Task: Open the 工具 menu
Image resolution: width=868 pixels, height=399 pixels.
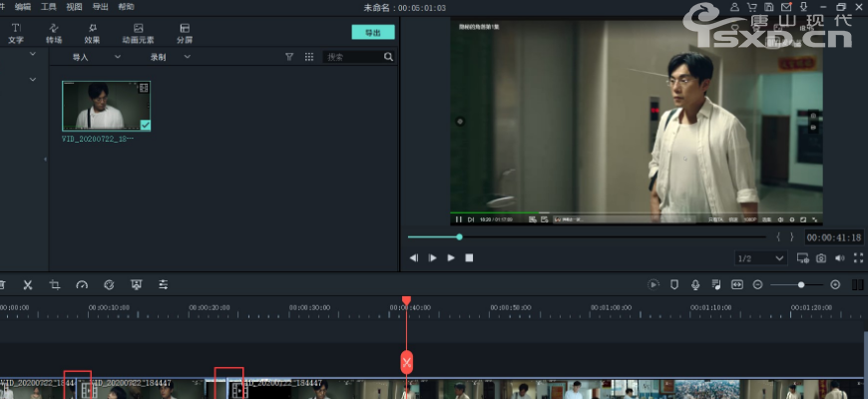Action: [48, 7]
